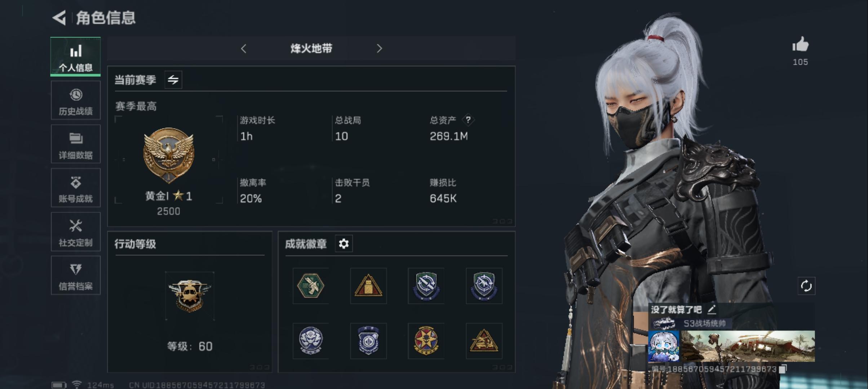Viewport: 868px width, 389px height.
Task: Copy the player ID number icon
Action: 783,369
